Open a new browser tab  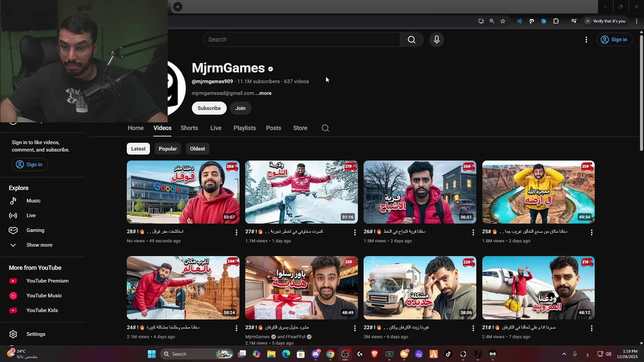tap(178, 7)
